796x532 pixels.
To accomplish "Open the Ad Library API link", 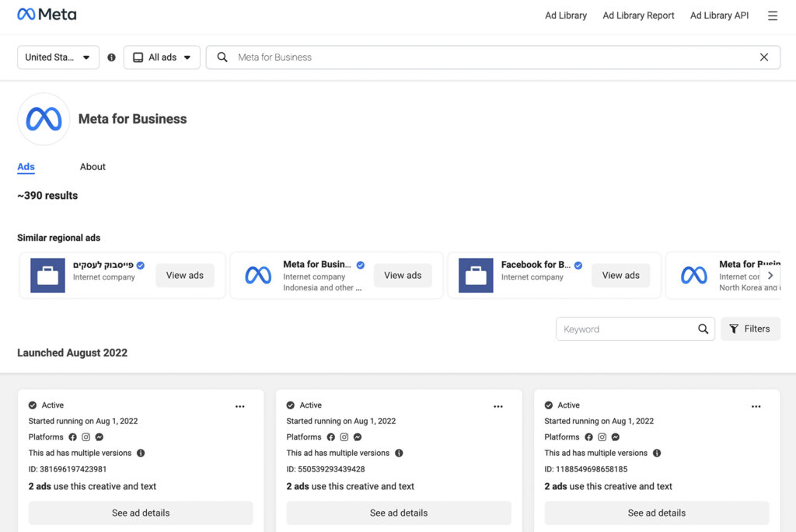I will (x=721, y=16).
